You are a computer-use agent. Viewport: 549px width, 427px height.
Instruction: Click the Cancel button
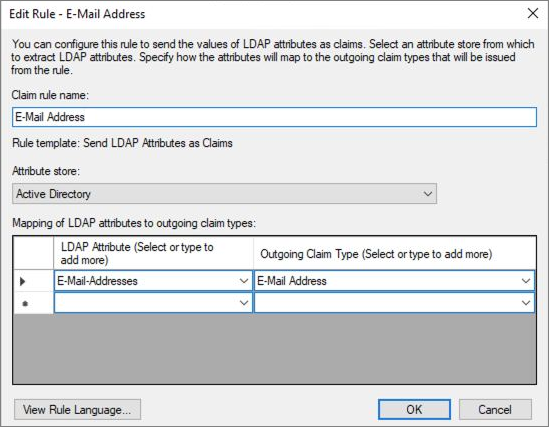click(x=495, y=409)
